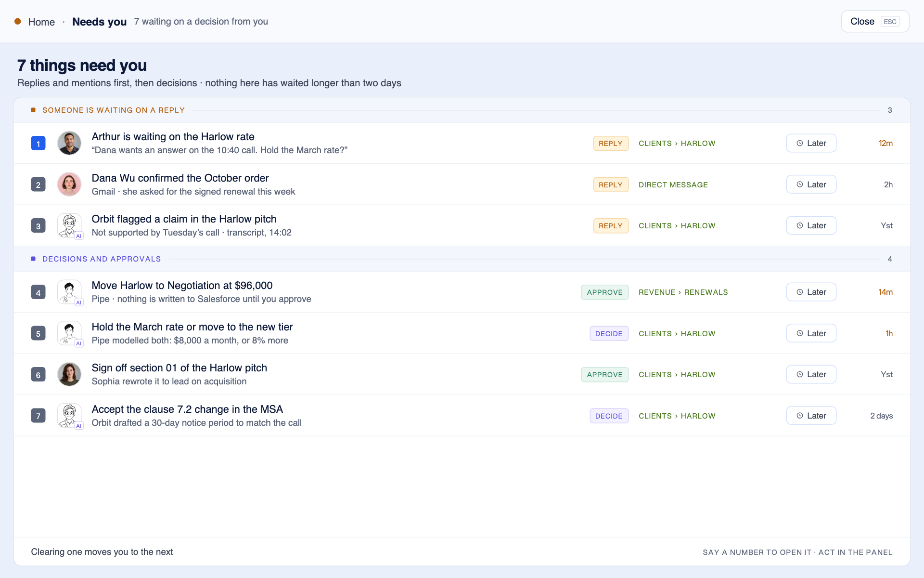Image resolution: width=924 pixels, height=578 pixels.
Task: Open Direct Message label on Dana Wu row
Action: click(673, 185)
